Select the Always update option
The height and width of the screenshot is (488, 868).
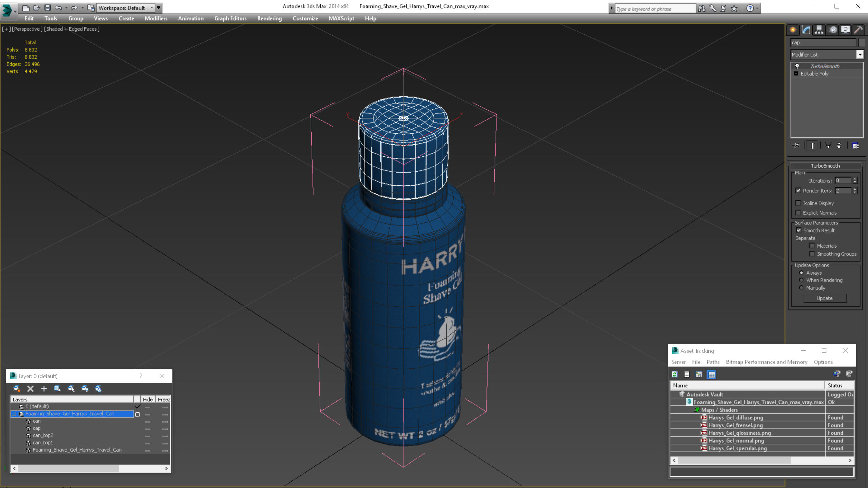[x=801, y=272]
